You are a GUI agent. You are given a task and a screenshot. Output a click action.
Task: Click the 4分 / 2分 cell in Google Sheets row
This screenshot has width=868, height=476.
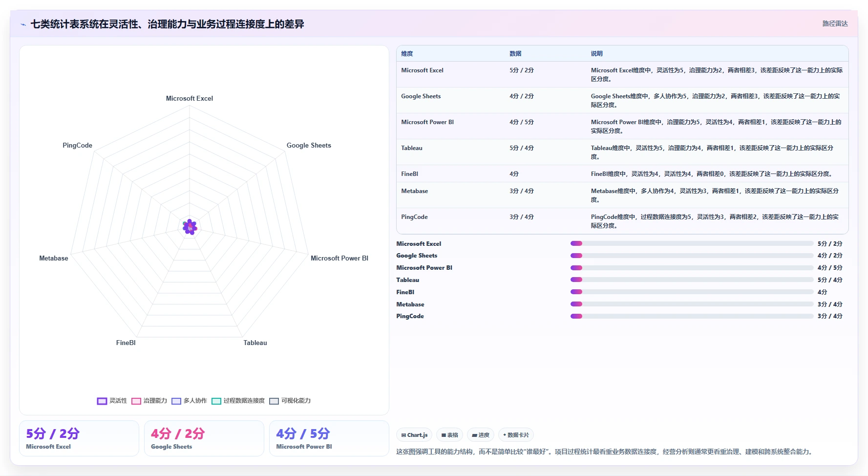(x=522, y=96)
